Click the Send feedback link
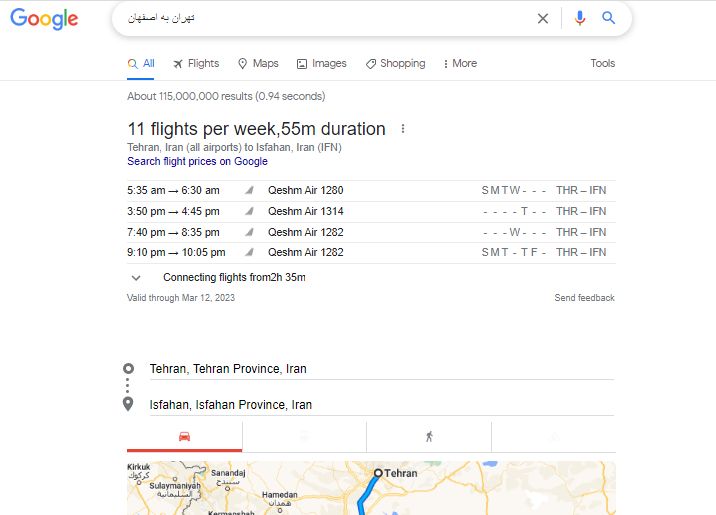 (584, 298)
